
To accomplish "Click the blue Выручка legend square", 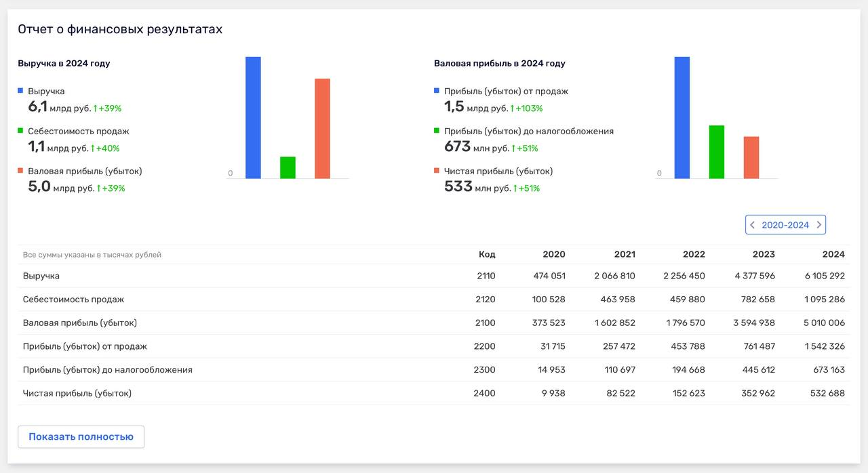I will click(x=20, y=90).
